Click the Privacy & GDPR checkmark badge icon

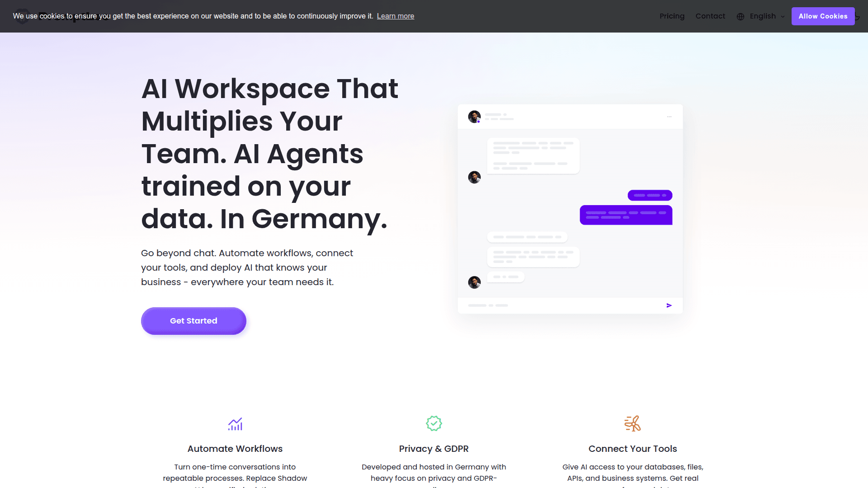[x=434, y=423]
